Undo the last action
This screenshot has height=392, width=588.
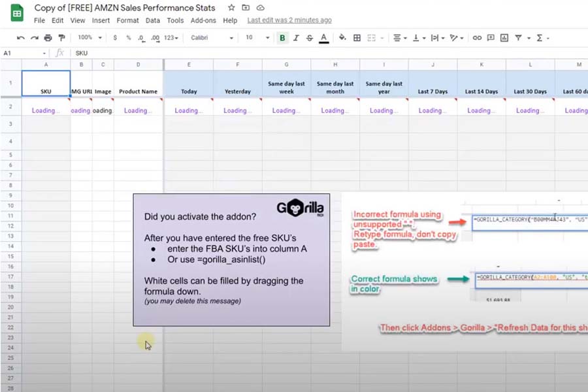pyautogui.click(x=21, y=38)
